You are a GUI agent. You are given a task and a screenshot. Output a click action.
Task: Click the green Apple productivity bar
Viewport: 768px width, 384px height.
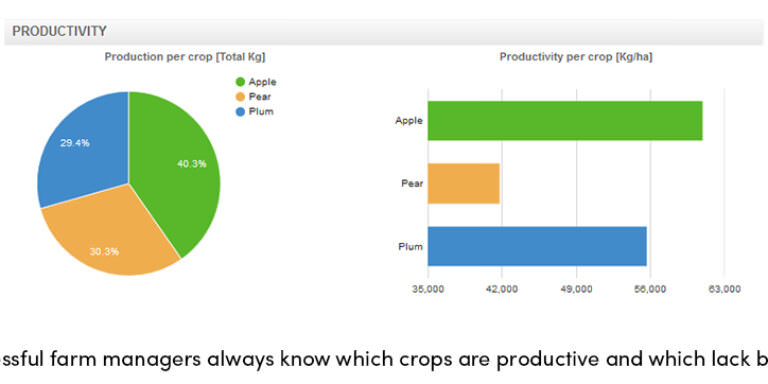pyautogui.click(x=565, y=120)
